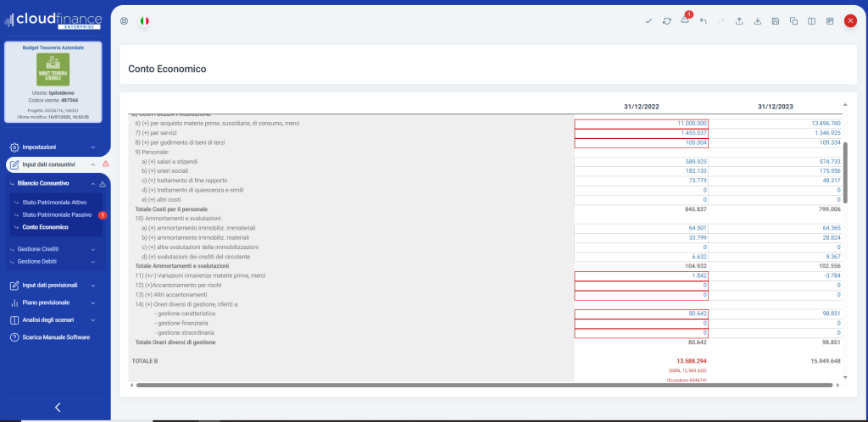Click the Budget Tesoreria Aziendale project logo
This screenshot has width=868, height=422.
coord(53,69)
